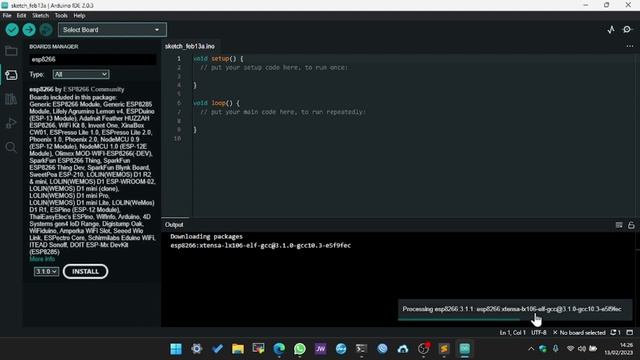Image resolution: width=640 pixels, height=360 pixels.
Task: Open WhatsApp from taskbar
Action: [x=300, y=349]
